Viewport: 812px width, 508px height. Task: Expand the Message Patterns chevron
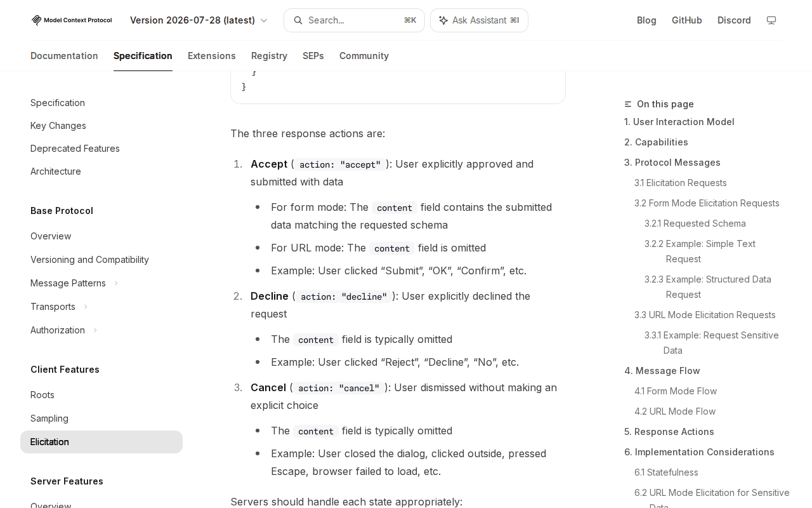116,283
